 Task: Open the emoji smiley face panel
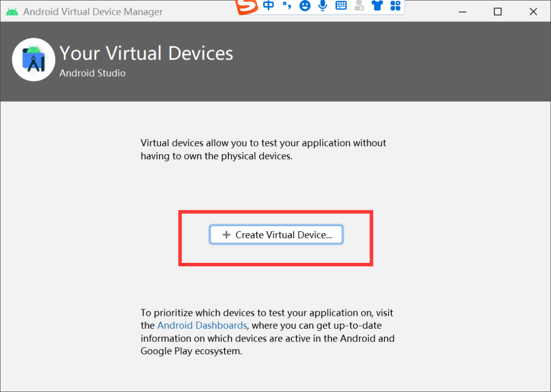click(x=305, y=6)
